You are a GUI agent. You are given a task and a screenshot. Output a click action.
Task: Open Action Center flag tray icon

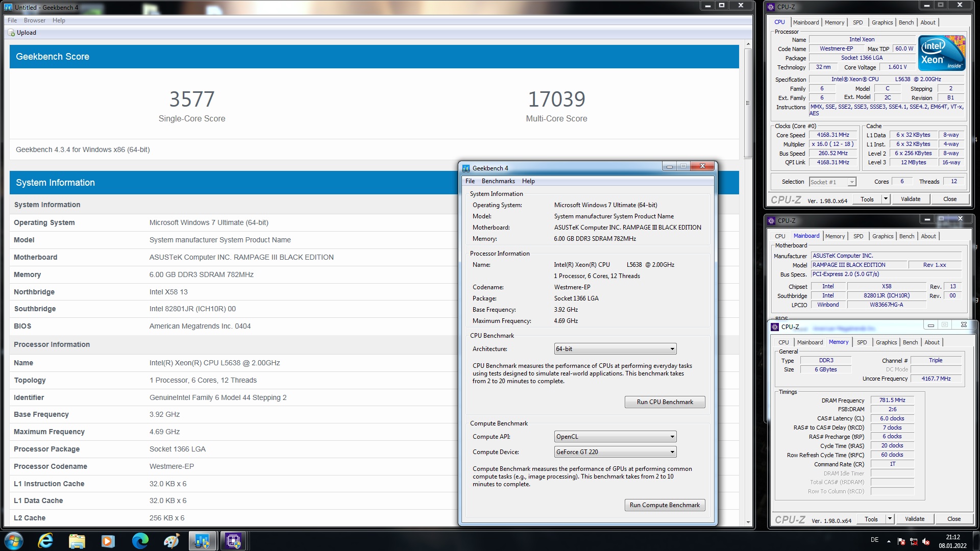[901, 541]
